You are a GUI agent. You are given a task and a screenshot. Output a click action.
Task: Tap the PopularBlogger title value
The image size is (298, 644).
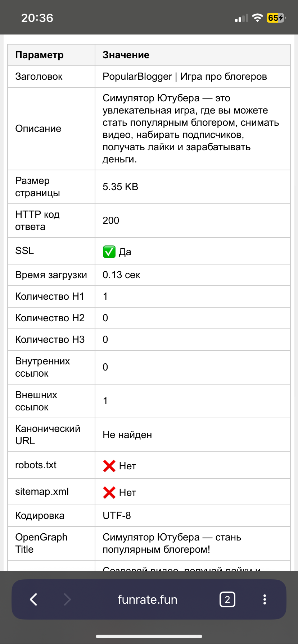point(185,77)
